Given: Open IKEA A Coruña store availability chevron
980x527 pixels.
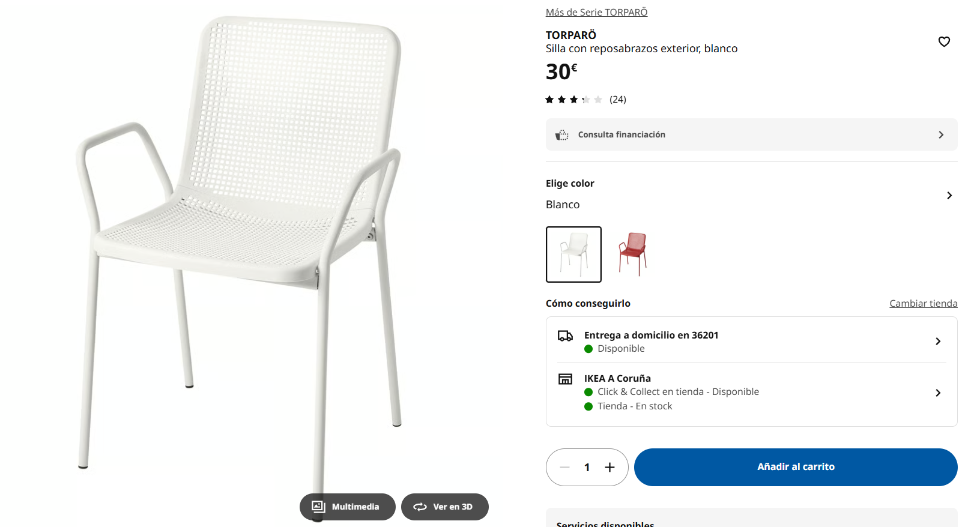Looking at the screenshot, I should point(938,393).
